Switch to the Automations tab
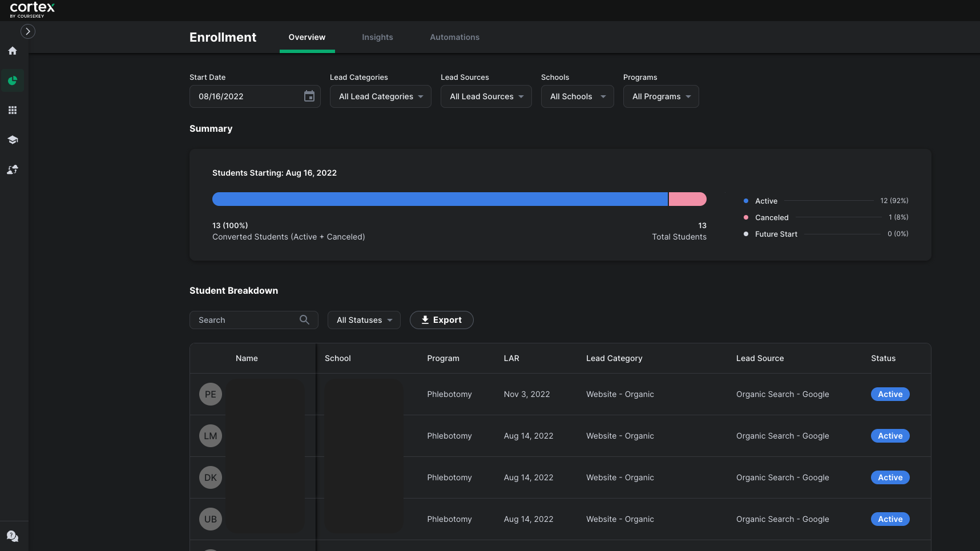The height and width of the screenshot is (551, 980). coord(455,37)
